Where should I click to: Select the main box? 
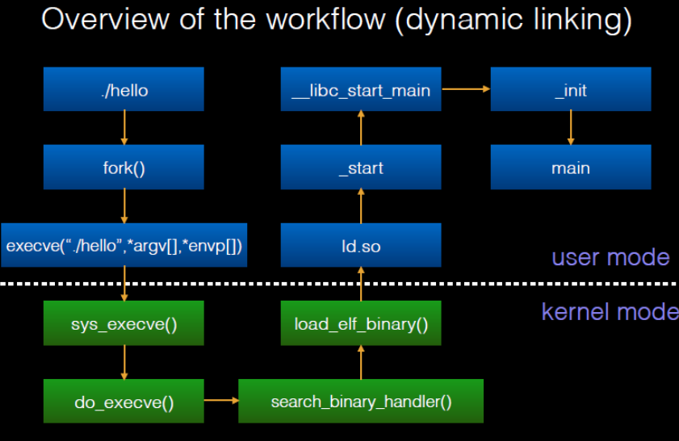(x=570, y=167)
